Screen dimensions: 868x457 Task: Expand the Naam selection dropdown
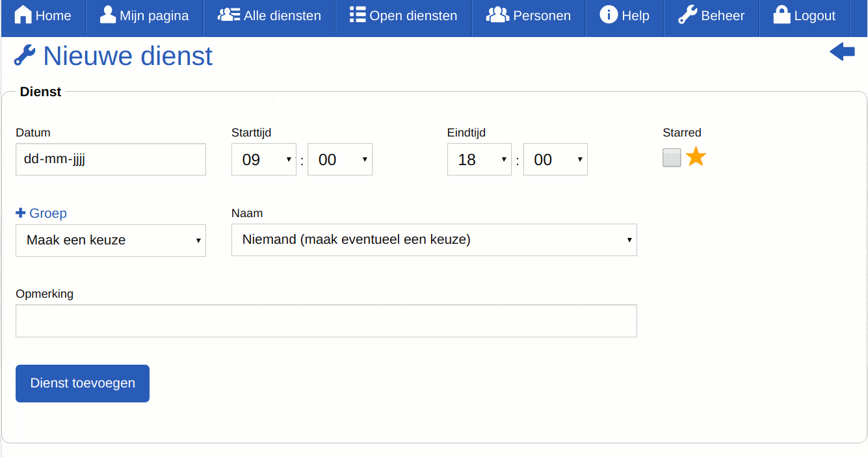coord(434,240)
